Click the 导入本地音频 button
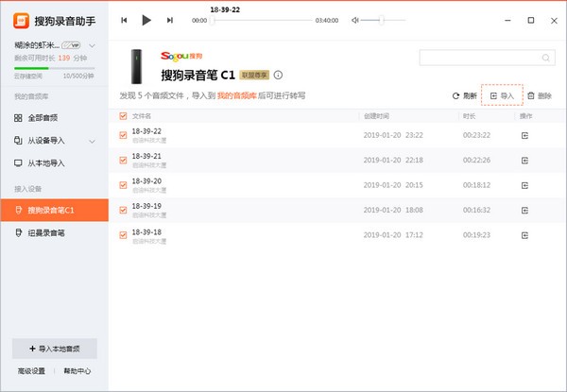This screenshot has width=567, height=392. click(x=54, y=348)
